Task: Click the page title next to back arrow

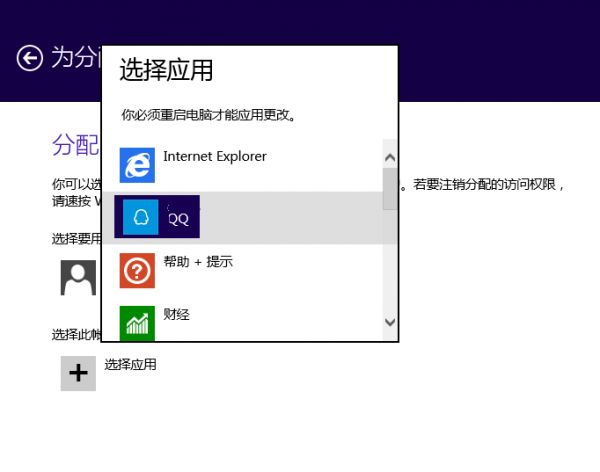Action: [76, 57]
